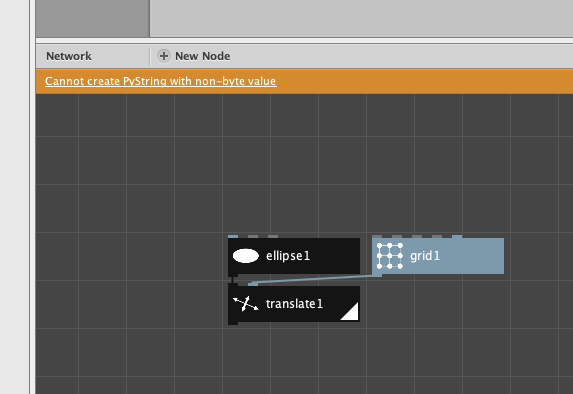Click the plus icon beside New Node

click(x=164, y=56)
